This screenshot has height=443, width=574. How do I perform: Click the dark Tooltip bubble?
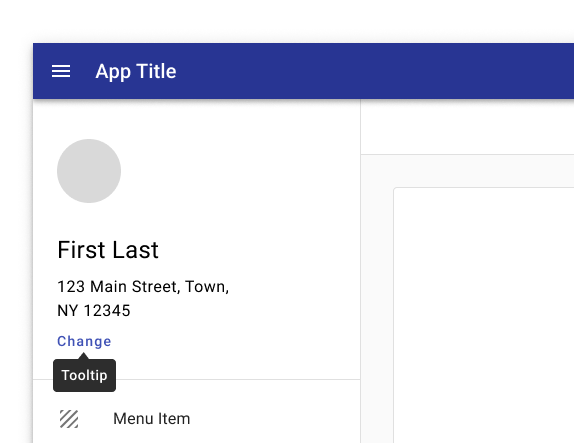tap(85, 376)
